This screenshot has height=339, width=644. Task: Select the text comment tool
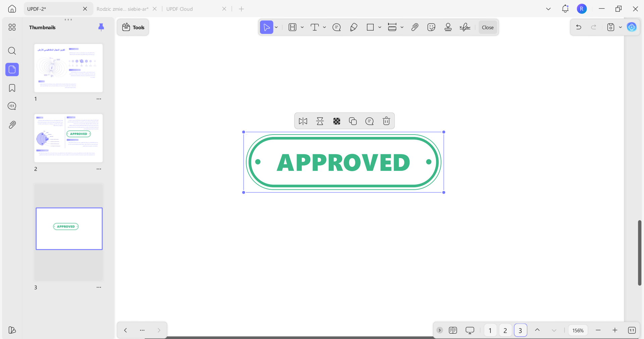click(315, 27)
